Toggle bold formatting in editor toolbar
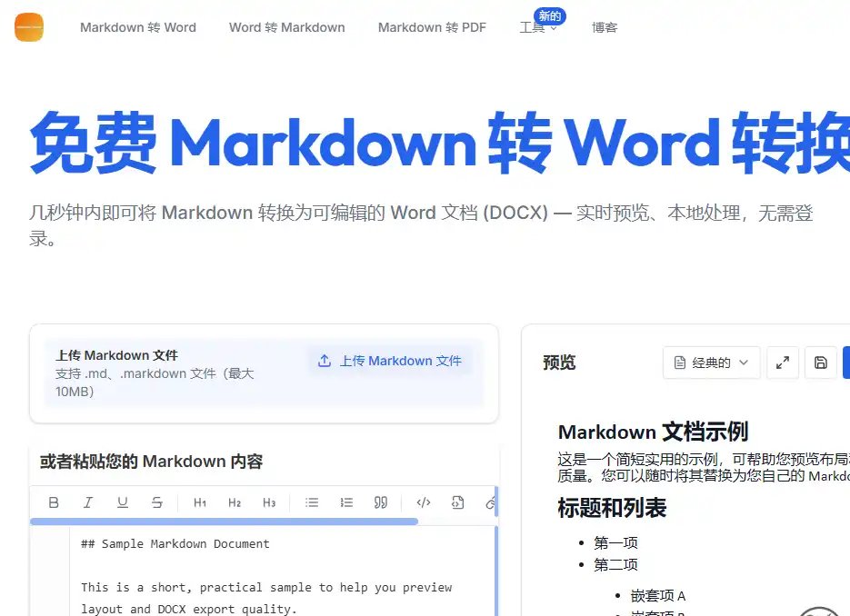 pyautogui.click(x=54, y=502)
